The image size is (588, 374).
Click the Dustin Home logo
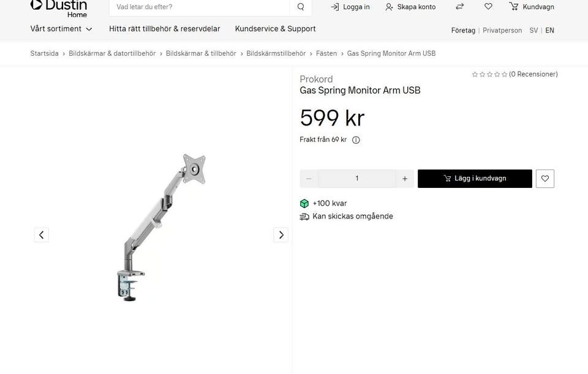59,8
